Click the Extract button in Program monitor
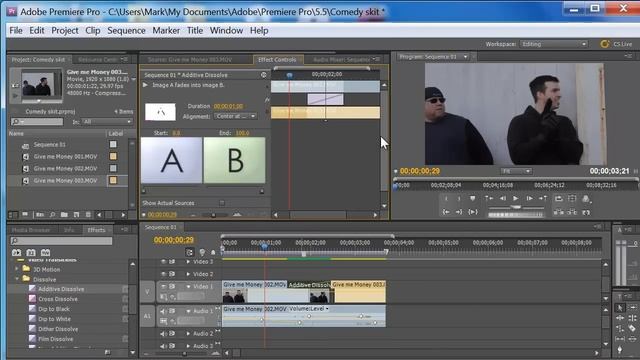The image size is (640, 360). (x=572, y=212)
